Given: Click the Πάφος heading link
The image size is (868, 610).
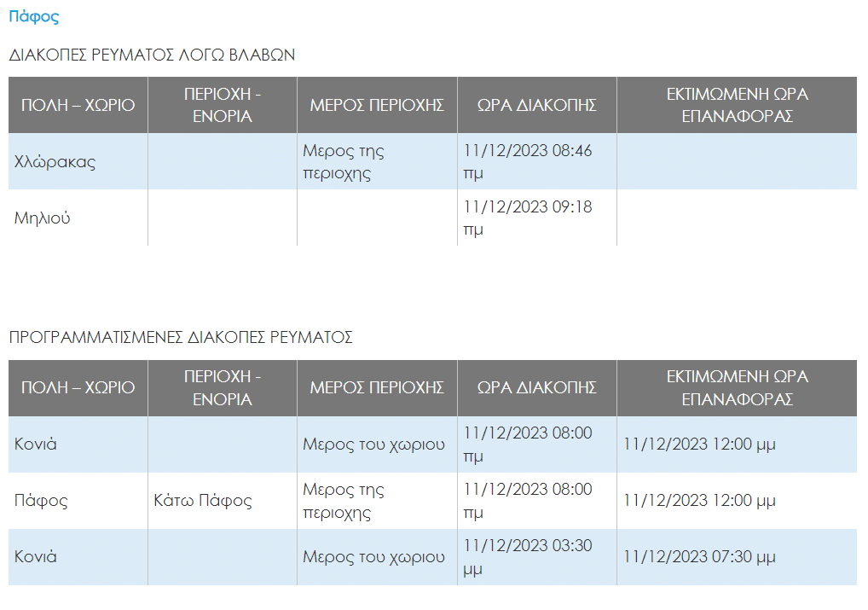Looking at the screenshot, I should click(33, 16).
